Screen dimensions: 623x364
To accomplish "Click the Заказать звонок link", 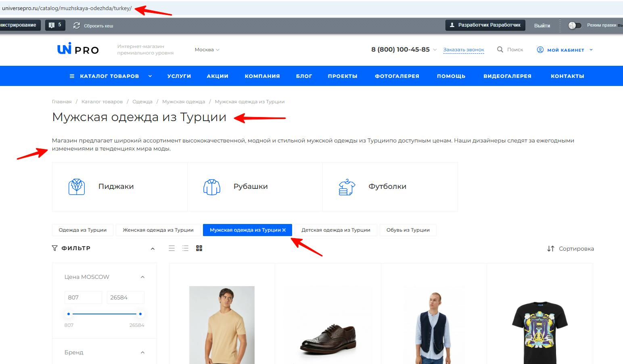I will (x=464, y=49).
